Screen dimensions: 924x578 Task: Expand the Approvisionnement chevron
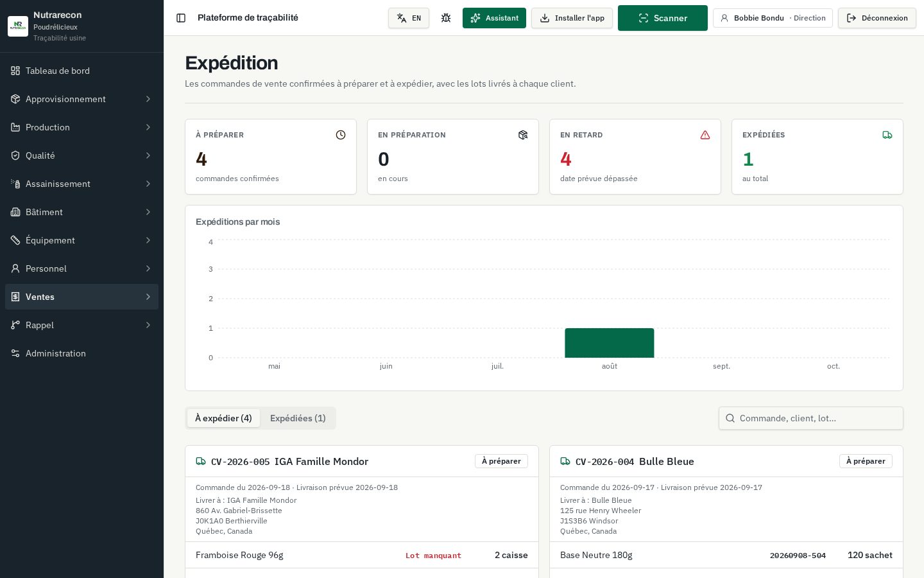(x=148, y=99)
